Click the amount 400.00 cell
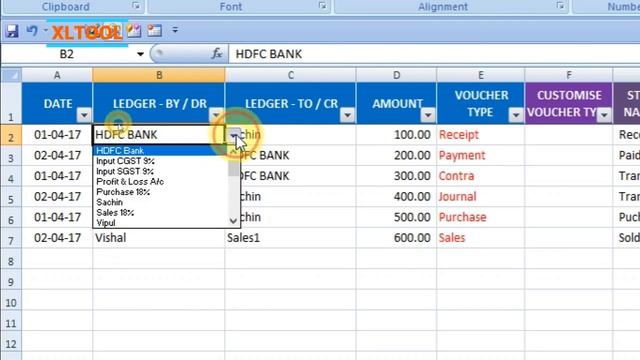The height and width of the screenshot is (360, 640). (x=396, y=197)
